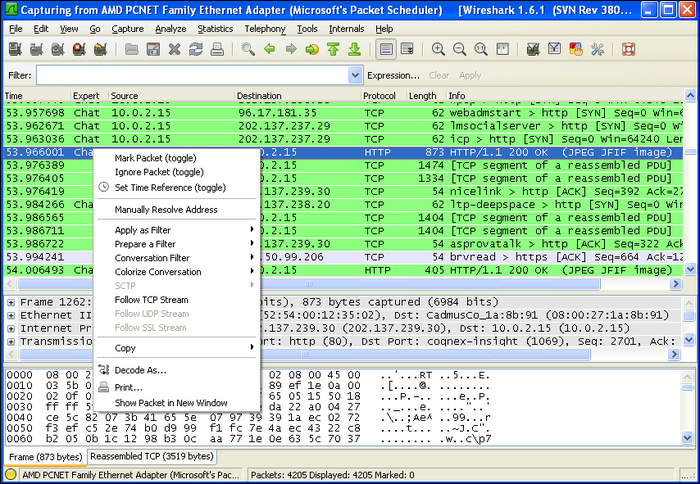Reload this capture file icon
This screenshot has width=700, height=484.
(196, 49)
